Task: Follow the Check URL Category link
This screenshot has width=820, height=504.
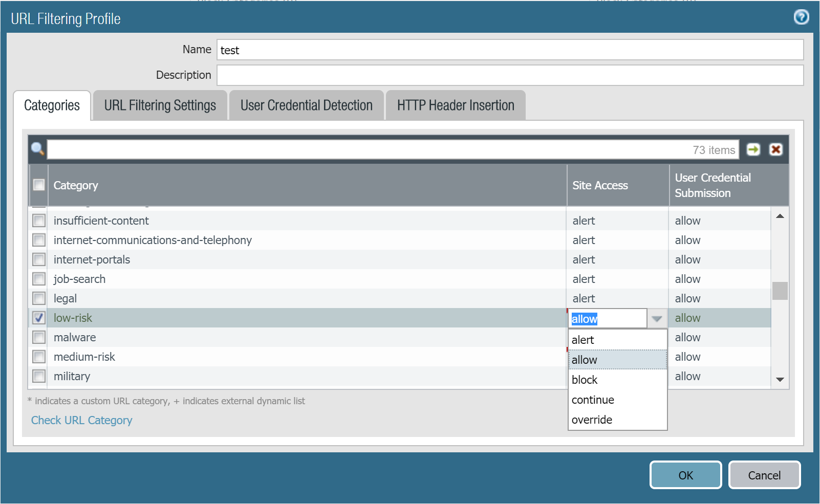Action: click(x=82, y=420)
